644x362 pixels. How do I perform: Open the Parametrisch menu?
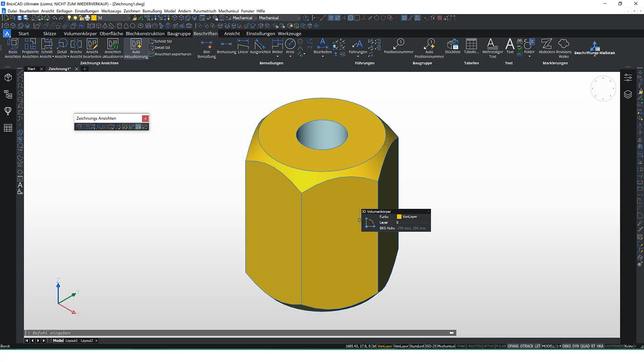(x=205, y=11)
